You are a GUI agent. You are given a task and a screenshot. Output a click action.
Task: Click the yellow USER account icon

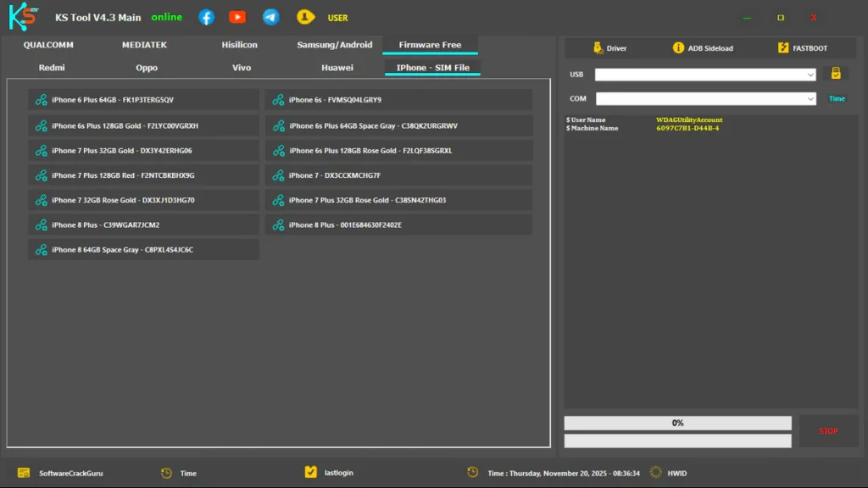tap(304, 17)
